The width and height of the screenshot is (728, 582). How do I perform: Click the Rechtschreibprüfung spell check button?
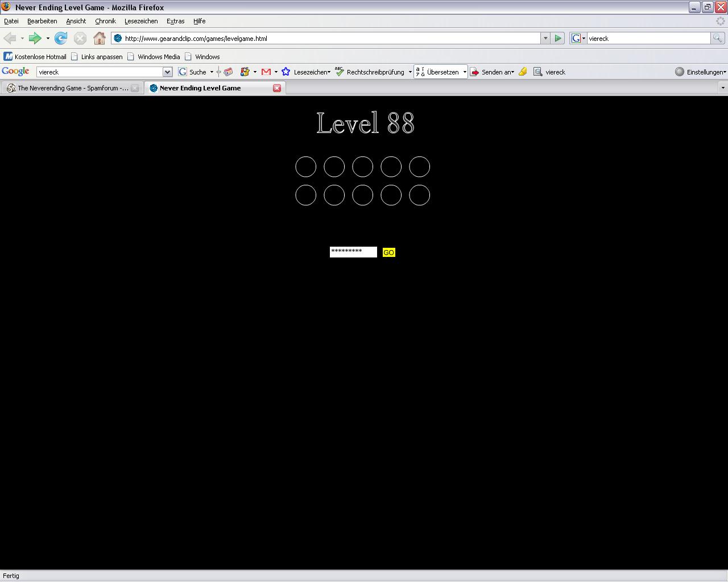click(x=370, y=72)
